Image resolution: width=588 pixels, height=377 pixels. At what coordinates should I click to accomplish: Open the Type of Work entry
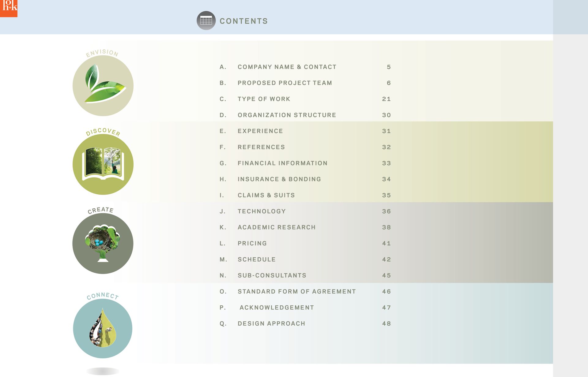click(x=264, y=99)
